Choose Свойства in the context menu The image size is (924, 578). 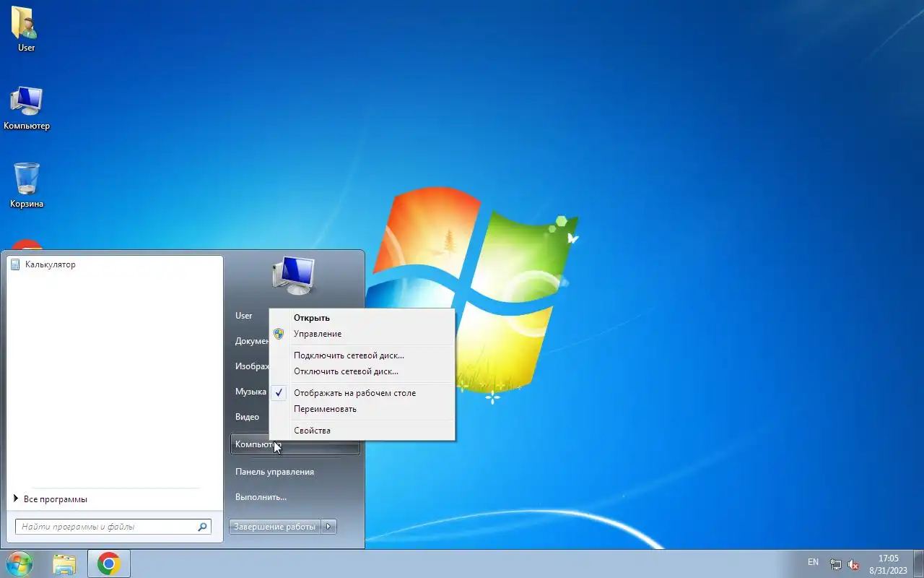[362, 431]
